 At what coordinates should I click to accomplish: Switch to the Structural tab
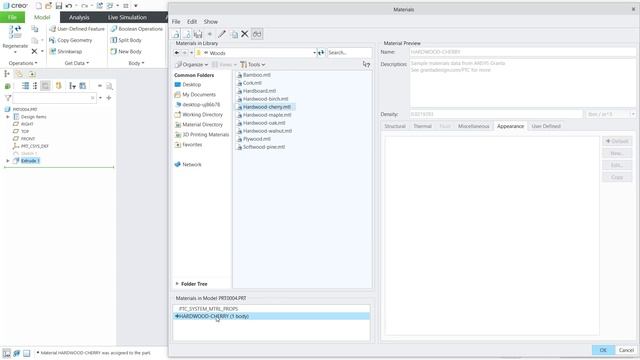(x=395, y=126)
